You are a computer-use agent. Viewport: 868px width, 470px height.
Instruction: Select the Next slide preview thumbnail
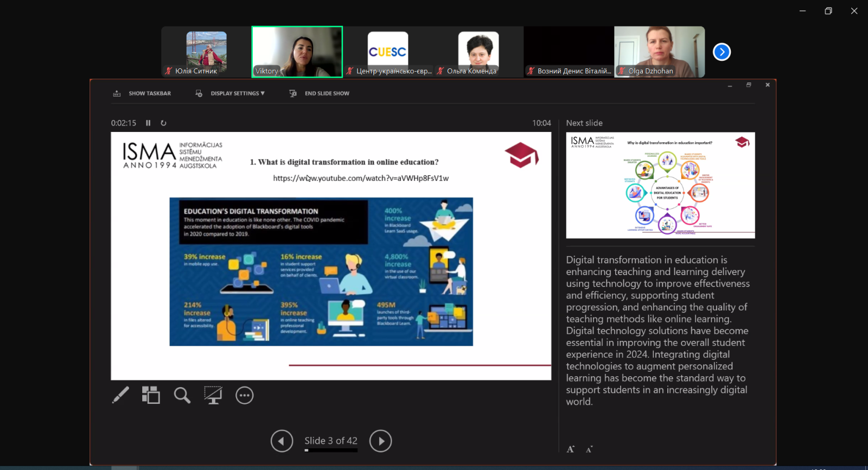click(660, 185)
